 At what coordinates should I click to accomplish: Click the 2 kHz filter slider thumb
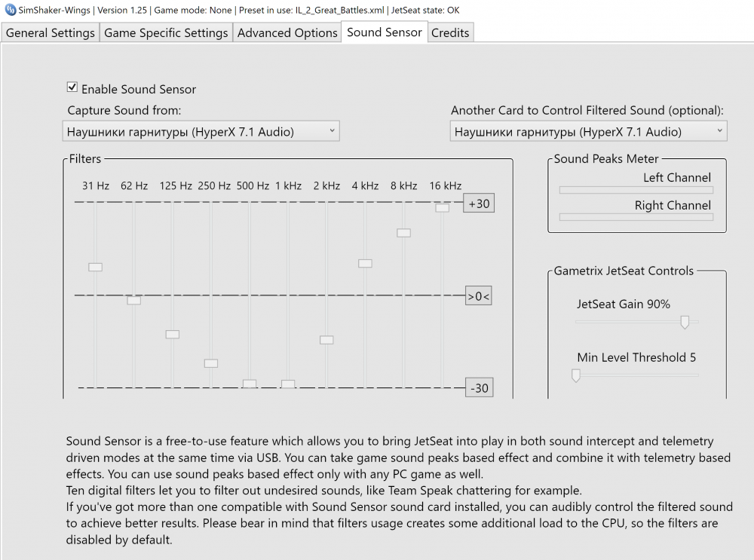coord(326,340)
